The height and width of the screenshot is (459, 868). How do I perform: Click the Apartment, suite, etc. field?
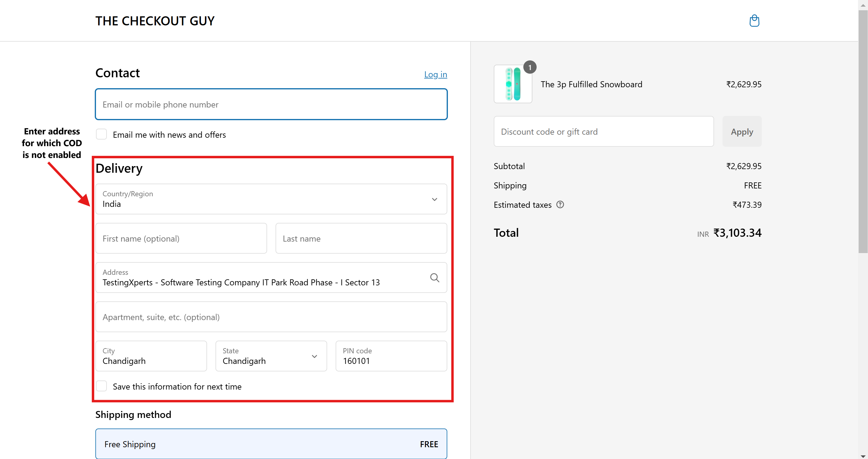coord(271,317)
